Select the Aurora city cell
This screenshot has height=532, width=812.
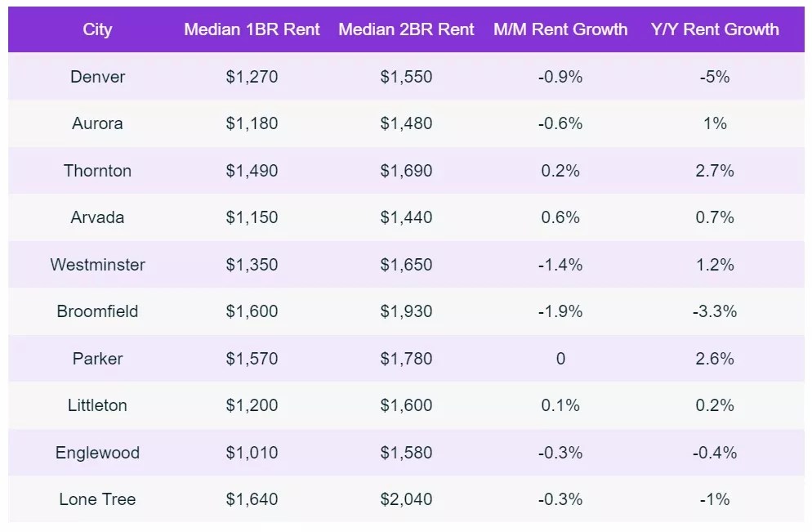[97, 123]
